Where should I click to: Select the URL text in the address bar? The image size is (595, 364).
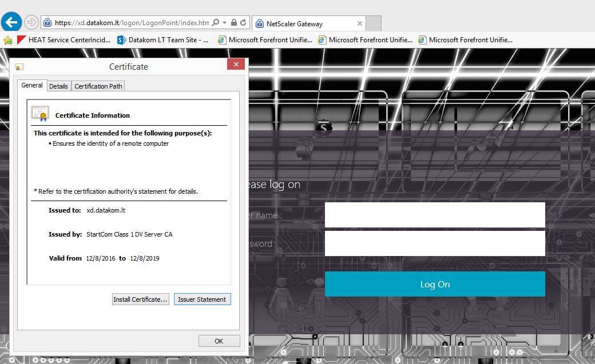coord(132,23)
